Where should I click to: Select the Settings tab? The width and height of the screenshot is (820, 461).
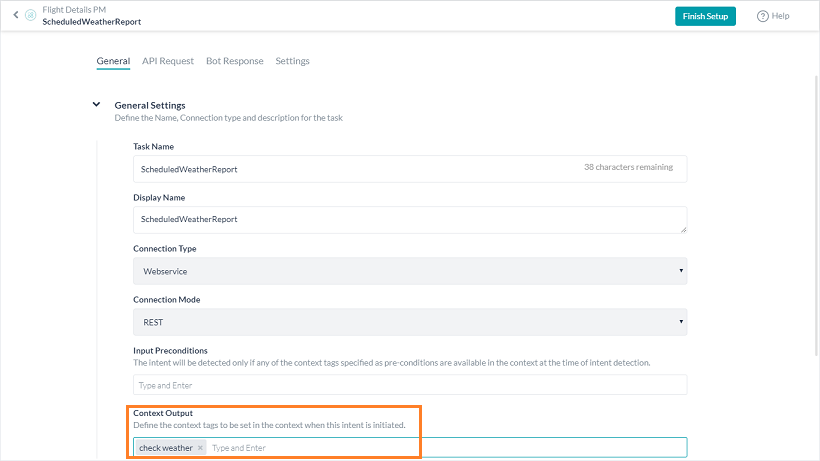(292, 61)
